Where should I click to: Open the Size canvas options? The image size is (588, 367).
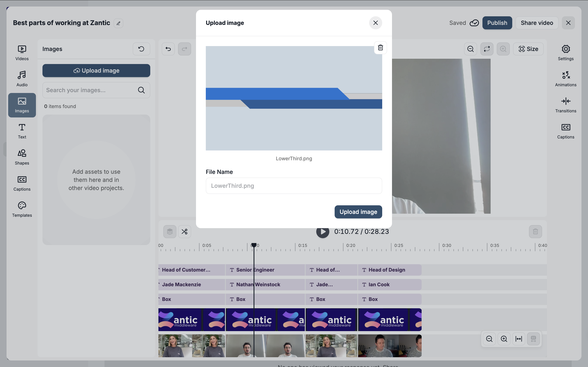pos(528,49)
